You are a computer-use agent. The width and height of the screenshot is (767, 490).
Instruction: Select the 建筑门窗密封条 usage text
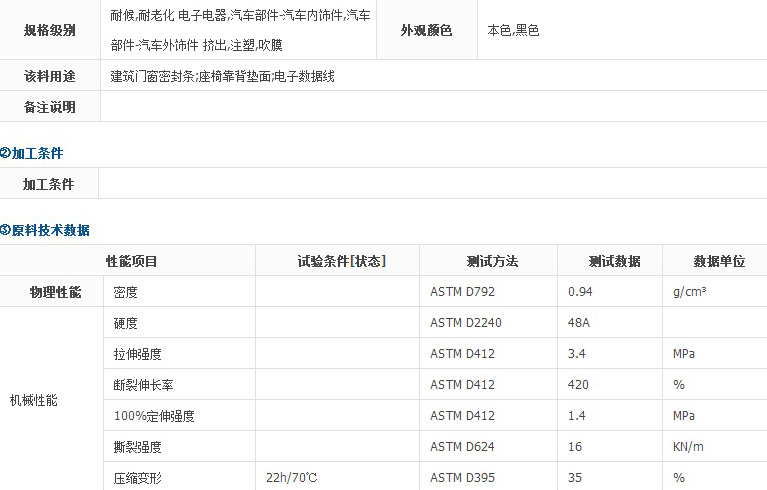pos(152,76)
